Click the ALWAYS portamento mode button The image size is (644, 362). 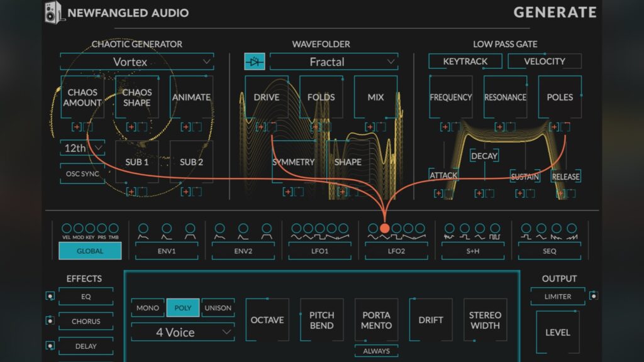[x=376, y=351]
